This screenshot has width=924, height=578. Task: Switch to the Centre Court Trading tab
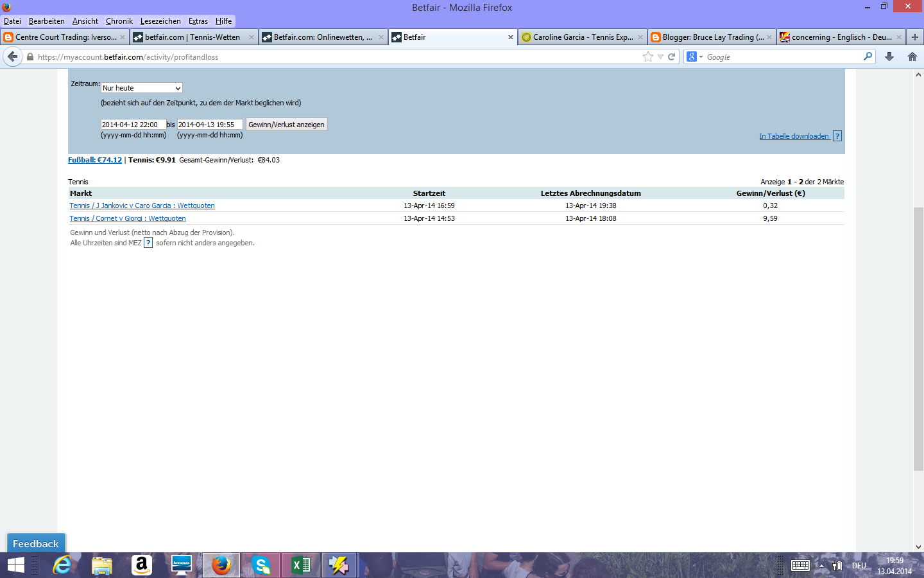[x=65, y=37]
